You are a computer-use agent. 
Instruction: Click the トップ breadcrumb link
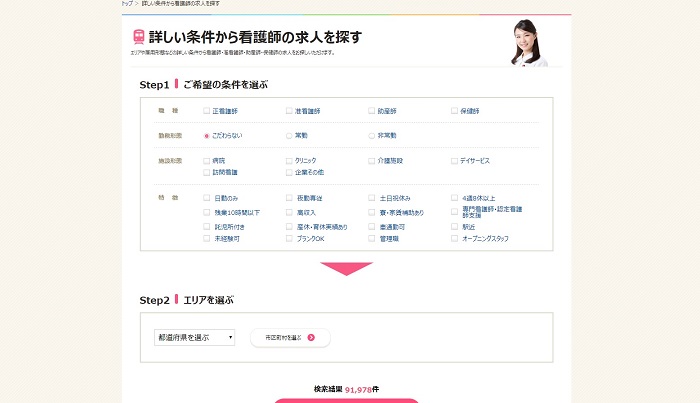tap(126, 4)
